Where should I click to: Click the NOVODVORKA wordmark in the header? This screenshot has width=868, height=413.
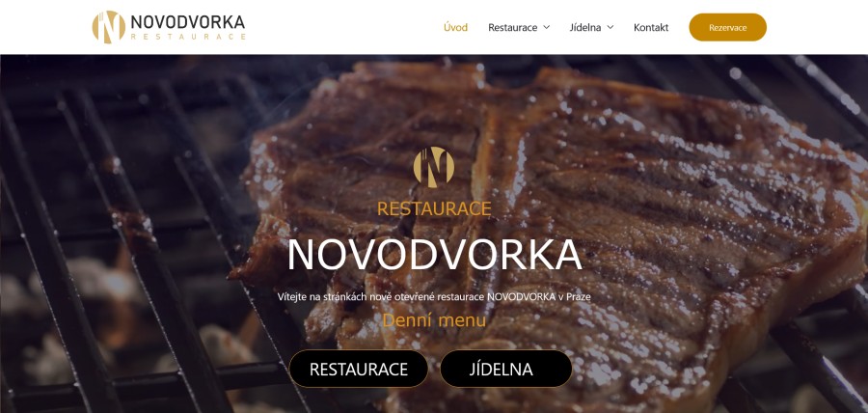click(188, 22)
